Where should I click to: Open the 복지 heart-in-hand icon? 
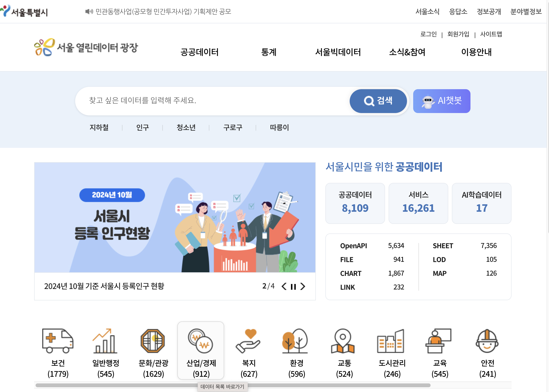pyautogui.click(x=248, y=341)
